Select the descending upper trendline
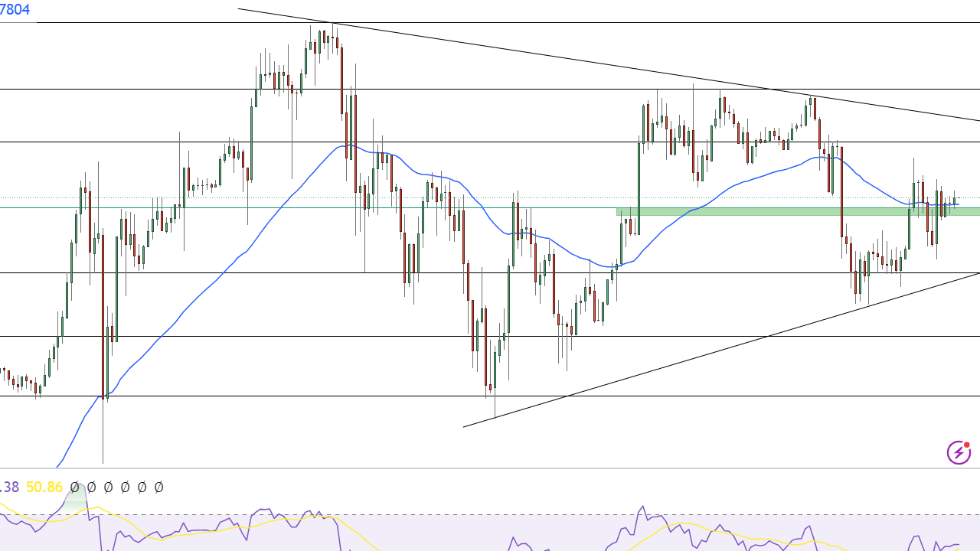The height and width of the screenshot is (551, 980). [x=609, y=65]
